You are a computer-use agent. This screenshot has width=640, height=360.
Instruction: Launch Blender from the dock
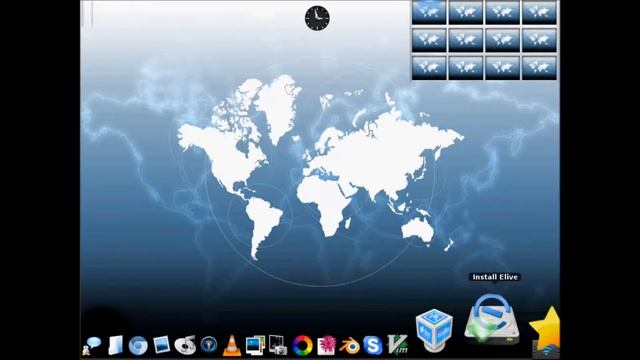349,346
